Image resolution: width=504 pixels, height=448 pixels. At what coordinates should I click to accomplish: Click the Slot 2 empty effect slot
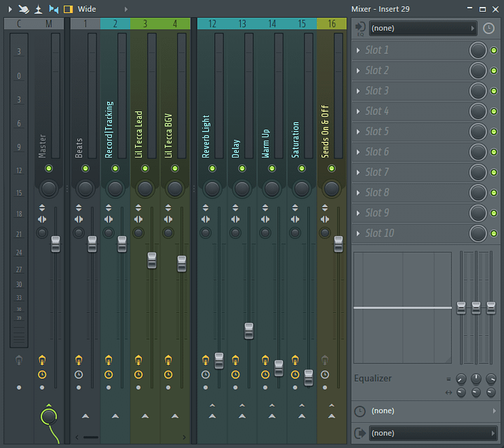(411, 71)
